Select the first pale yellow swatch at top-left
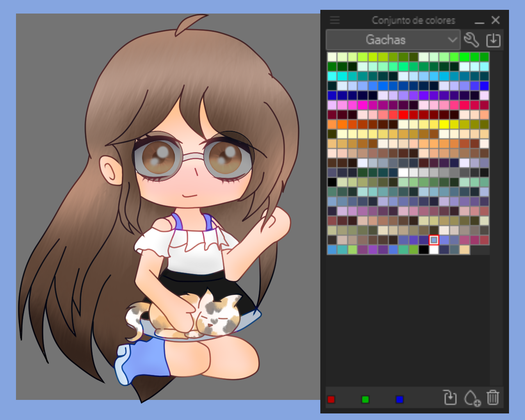 tap(332, 57)
